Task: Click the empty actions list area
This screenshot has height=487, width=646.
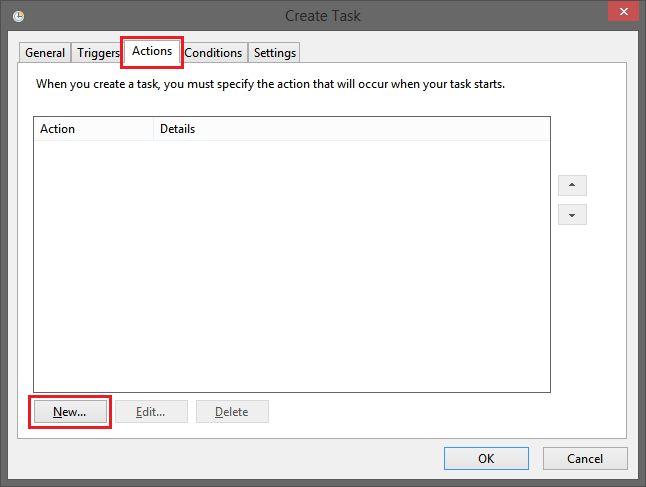Action: click(292, 266)
